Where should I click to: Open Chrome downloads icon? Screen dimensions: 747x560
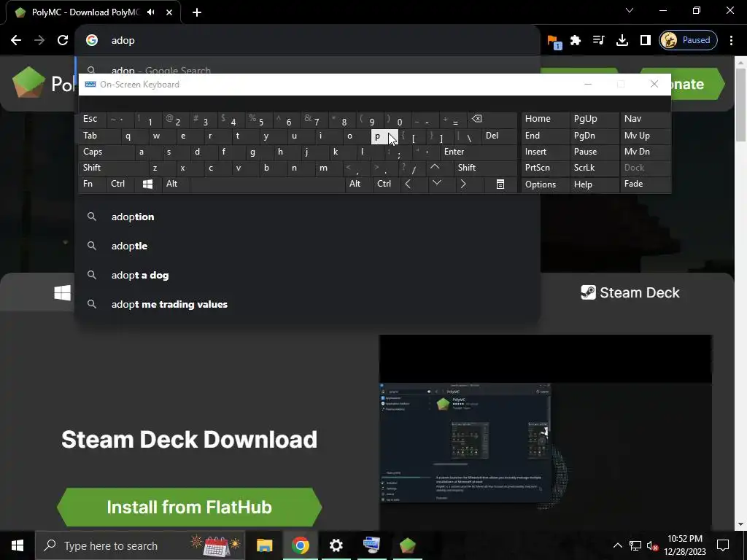coord(622,40)
